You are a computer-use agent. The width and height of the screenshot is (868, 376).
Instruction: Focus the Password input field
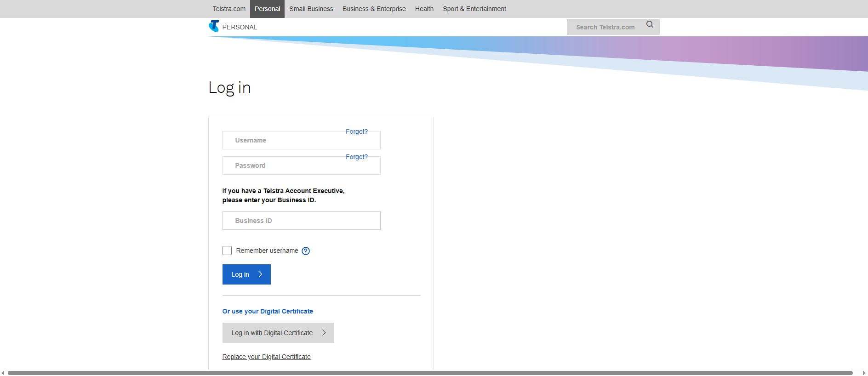302,165
